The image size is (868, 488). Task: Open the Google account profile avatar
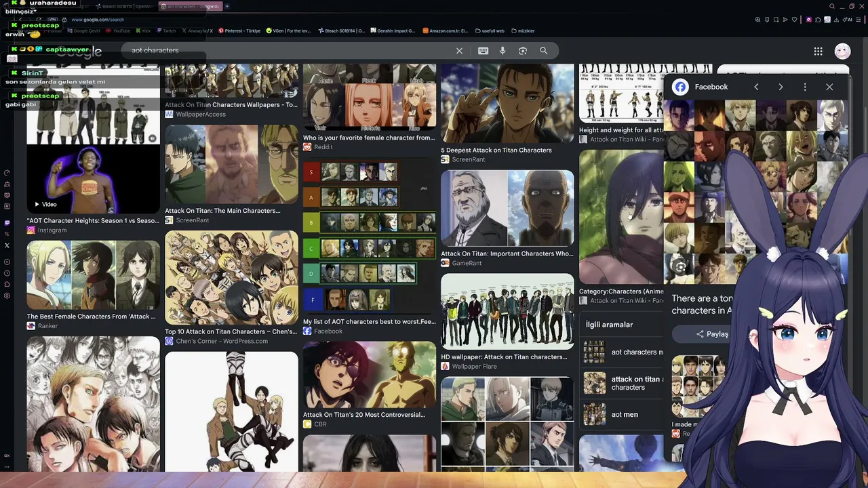tap(842, 52)
